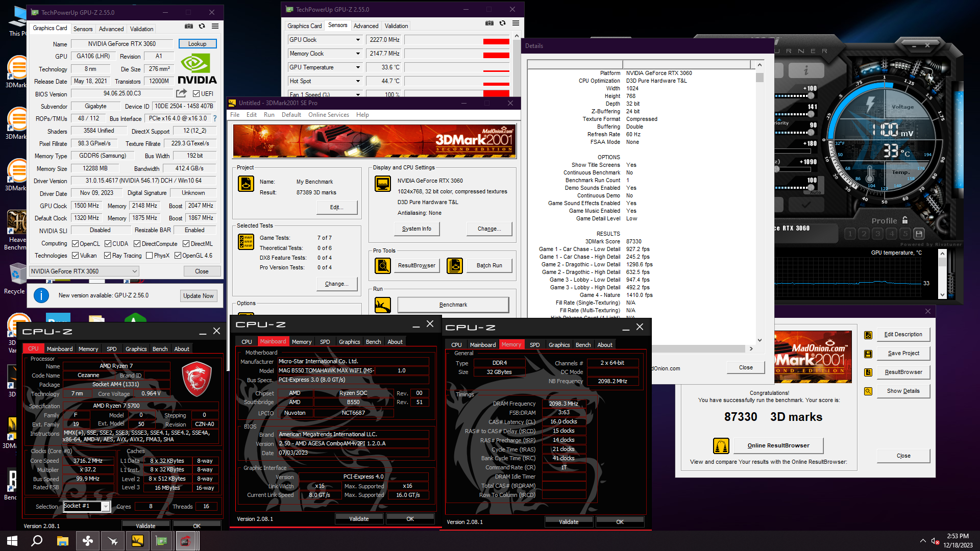Click the Update Now button
Image resolution: width=980 pixels, height=551 pixels.
point(199,296)
